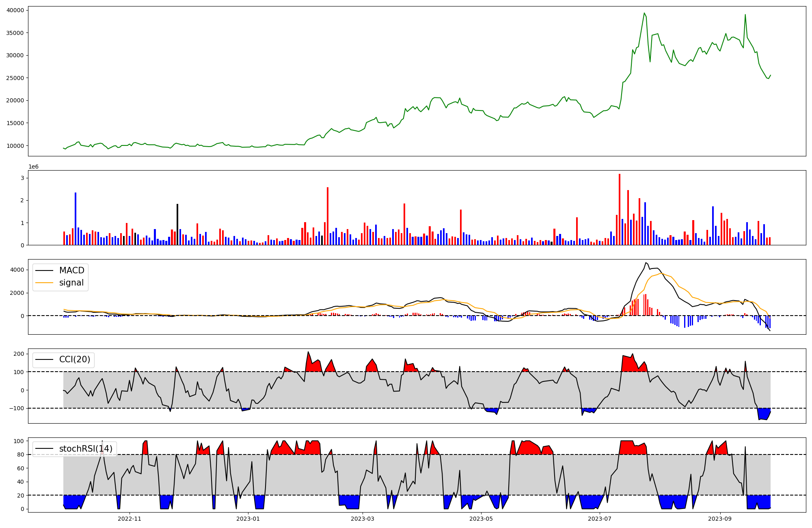Click the orange signal legend line swatch

pos(44,283)
